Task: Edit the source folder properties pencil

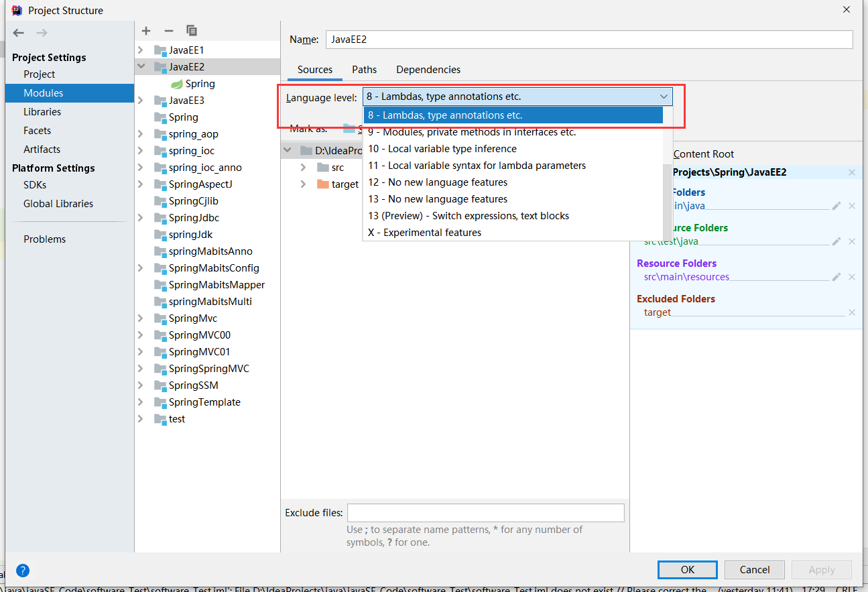Action: point(836,206)
